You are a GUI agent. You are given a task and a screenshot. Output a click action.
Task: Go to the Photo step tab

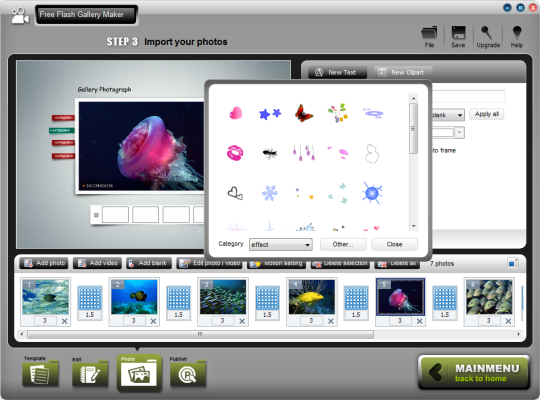click(x=139, y=373)
